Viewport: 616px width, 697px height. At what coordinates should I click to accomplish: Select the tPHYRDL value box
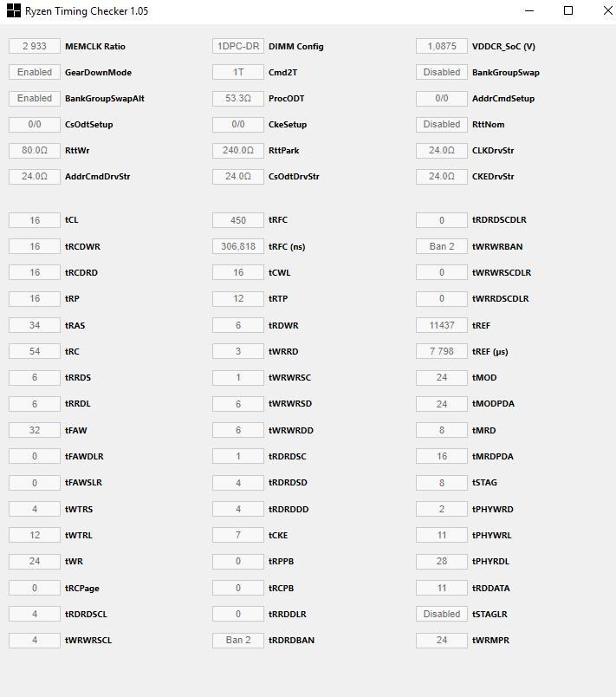tap(442, 562)
